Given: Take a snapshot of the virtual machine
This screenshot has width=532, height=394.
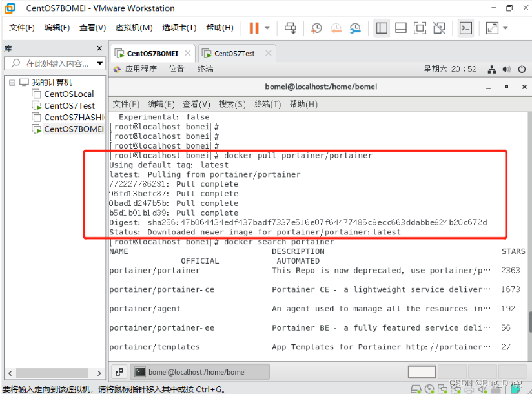Looking at the screenshot, I should click(x=316, y=28).
